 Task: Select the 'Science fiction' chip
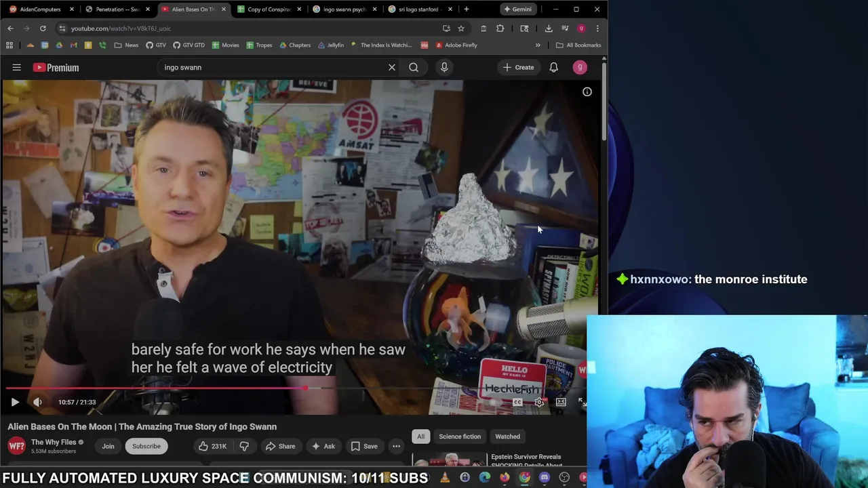460,436
